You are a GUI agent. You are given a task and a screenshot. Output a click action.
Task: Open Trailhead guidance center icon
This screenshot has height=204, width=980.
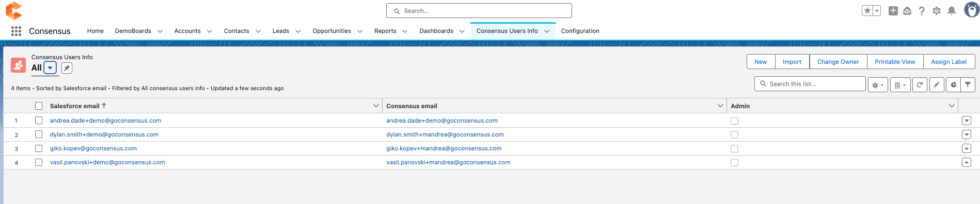point(907,11)
